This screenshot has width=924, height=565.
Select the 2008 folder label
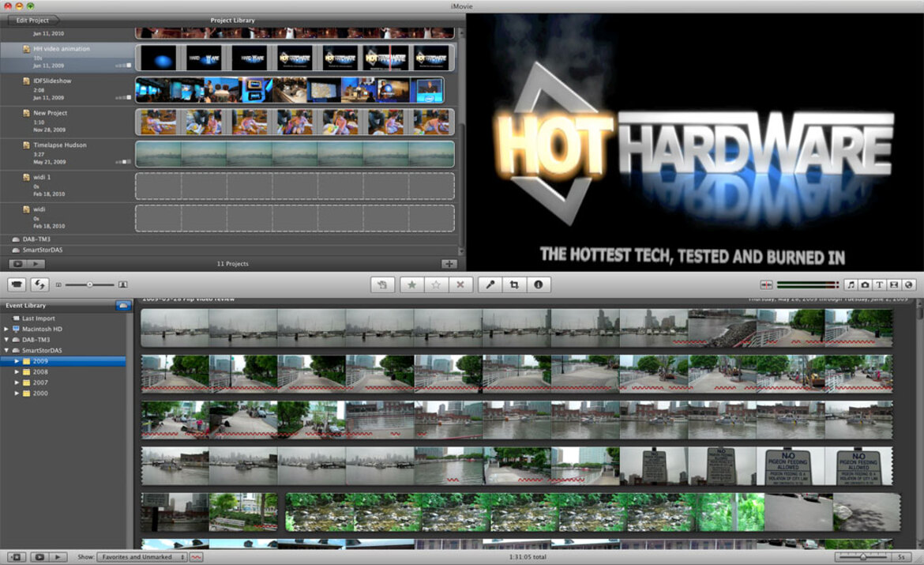[40, 372]
